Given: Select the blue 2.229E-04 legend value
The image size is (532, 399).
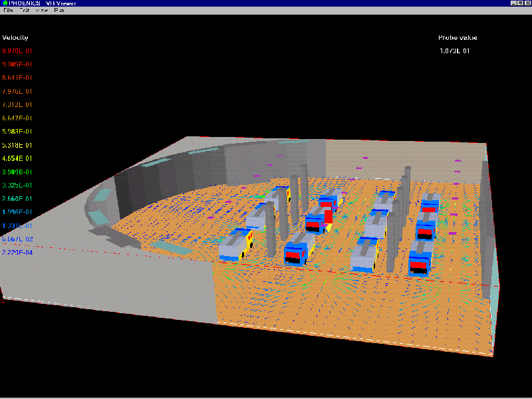Looking at the screenshot, I should (x=17, y=252).
